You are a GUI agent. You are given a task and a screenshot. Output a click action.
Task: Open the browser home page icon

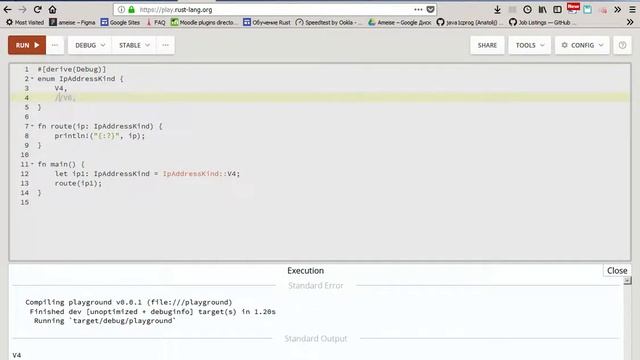click(52, 9)
